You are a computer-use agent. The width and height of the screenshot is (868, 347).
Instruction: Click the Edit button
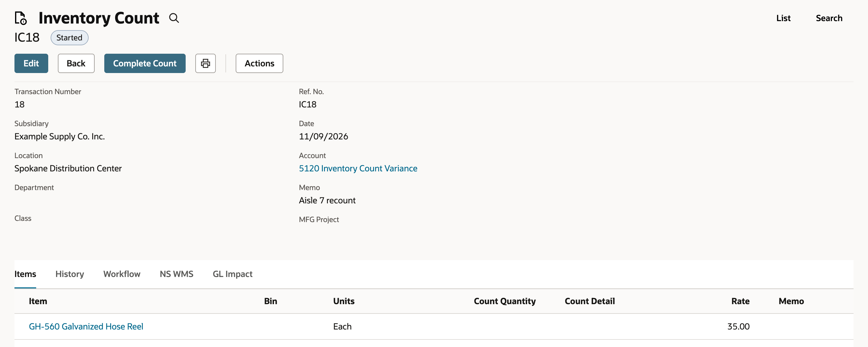[x=31, y=63]
